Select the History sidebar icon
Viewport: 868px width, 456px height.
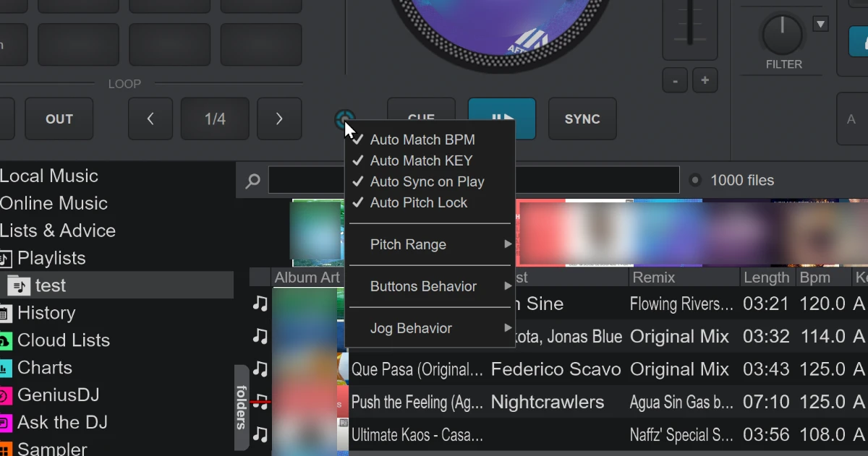tap(5, 313)
